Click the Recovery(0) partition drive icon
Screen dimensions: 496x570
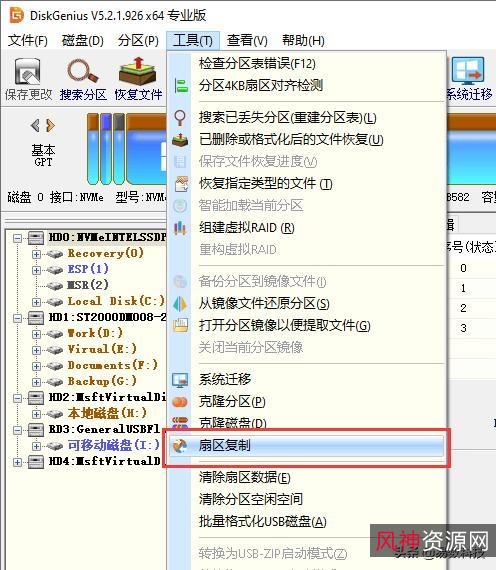click(x=55, y=254)
